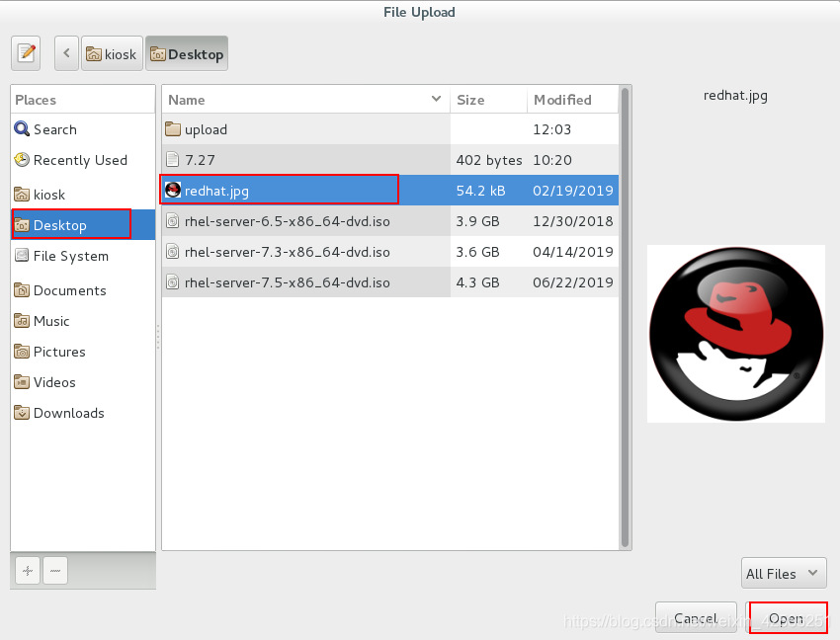This screenshot has height=640, width=840.
Task: Click the rhel-server-7.5 disc image icon
Action: pyautogui.click(x=173, y=281)
